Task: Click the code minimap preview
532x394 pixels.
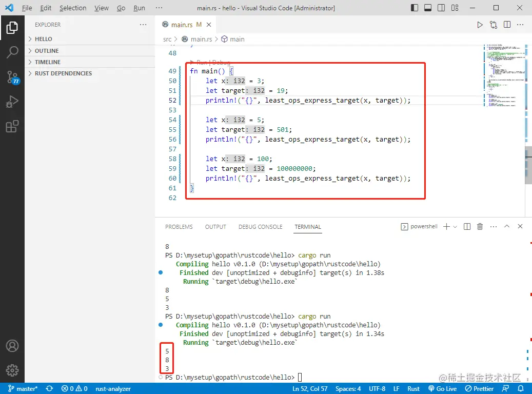Action: 504,75
